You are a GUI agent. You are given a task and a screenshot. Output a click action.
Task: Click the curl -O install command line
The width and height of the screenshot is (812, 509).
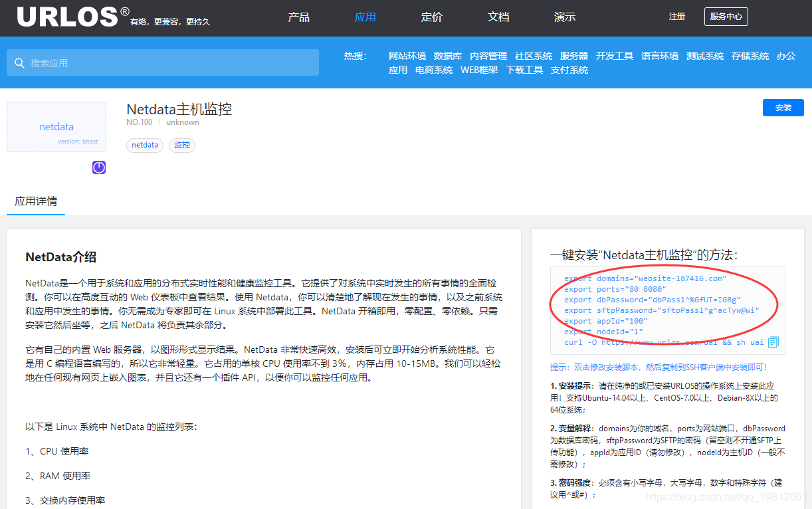pos(664,342)
